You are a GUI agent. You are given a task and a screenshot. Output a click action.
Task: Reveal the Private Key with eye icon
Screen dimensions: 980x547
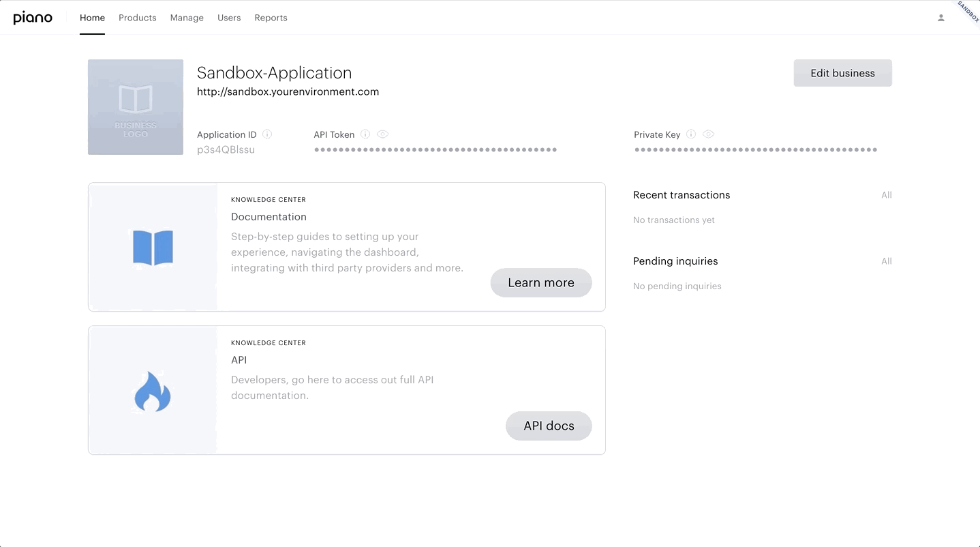[709, 134]
